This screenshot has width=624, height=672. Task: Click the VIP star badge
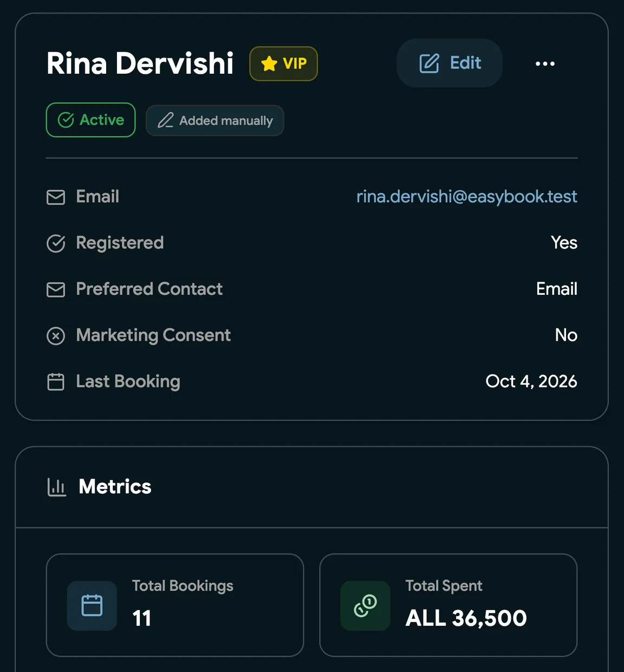click(283, 63)
